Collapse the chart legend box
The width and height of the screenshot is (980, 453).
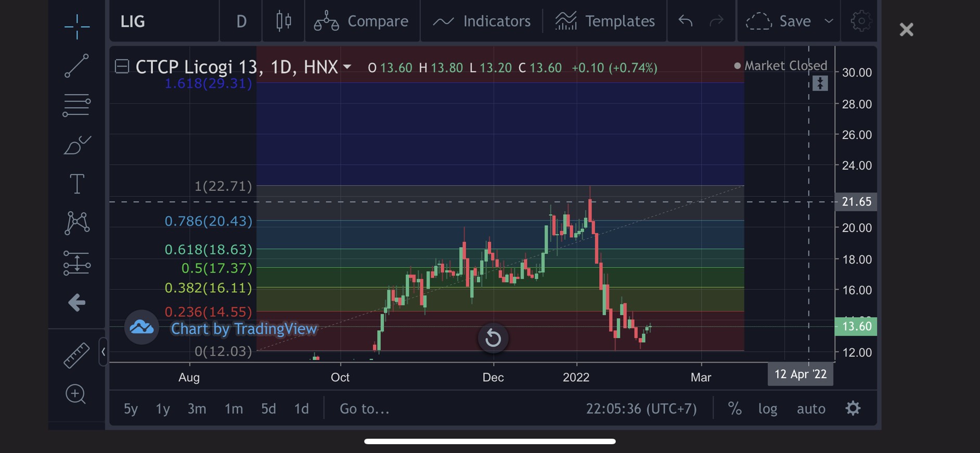(122, 67)
